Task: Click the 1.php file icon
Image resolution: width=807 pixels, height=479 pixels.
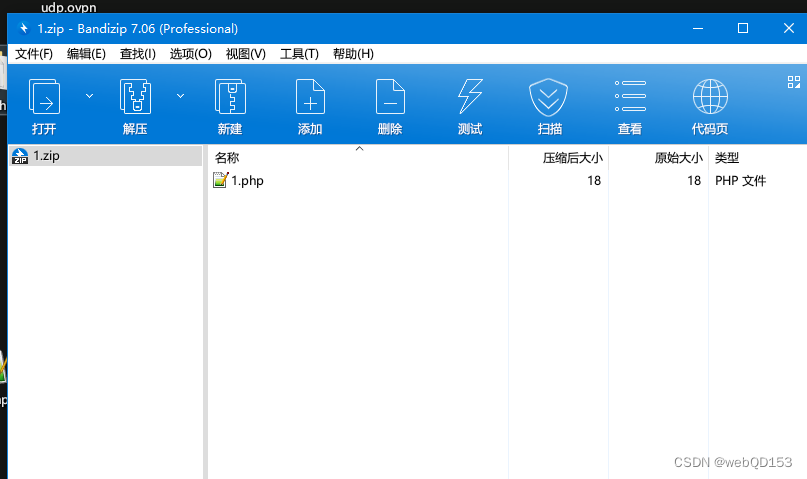Action: pos(220,180)
